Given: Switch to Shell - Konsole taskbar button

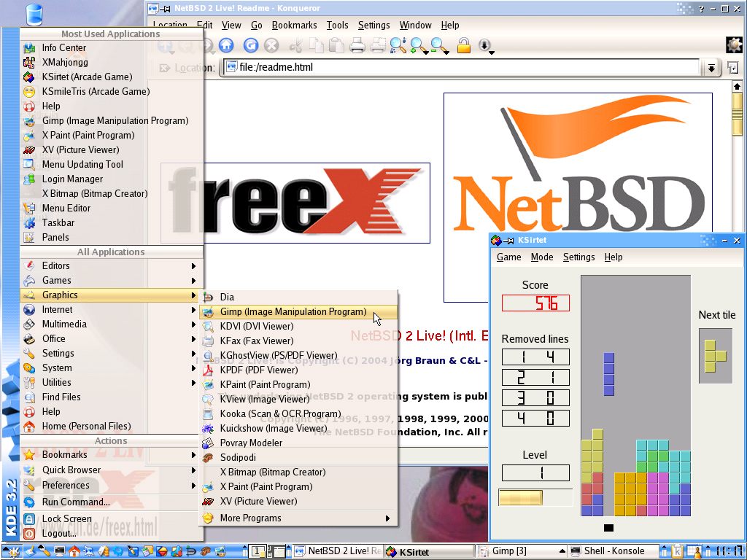Looking at the screenshot, I should point(614,551).
